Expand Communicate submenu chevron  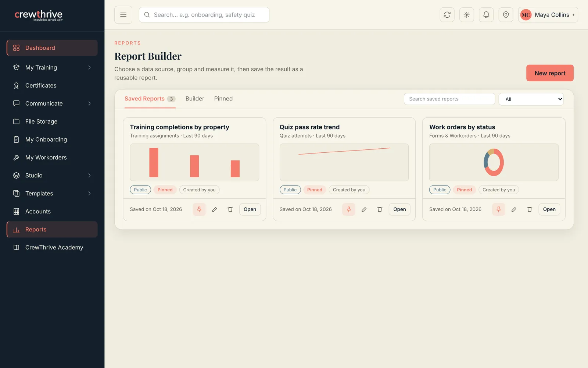coord(89,103)
